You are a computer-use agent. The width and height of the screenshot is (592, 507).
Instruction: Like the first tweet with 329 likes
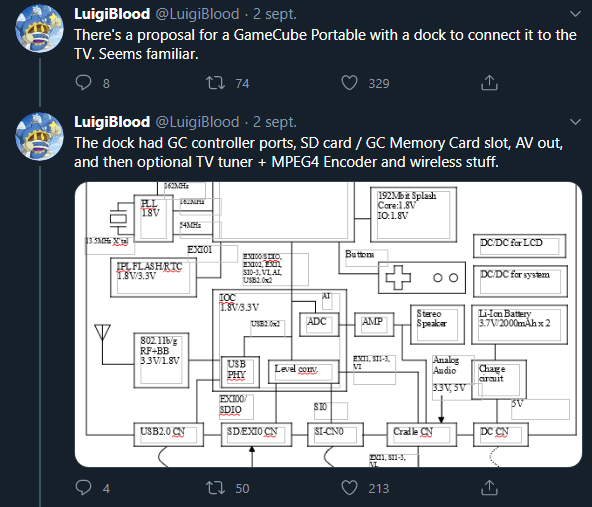click(349, 83)
